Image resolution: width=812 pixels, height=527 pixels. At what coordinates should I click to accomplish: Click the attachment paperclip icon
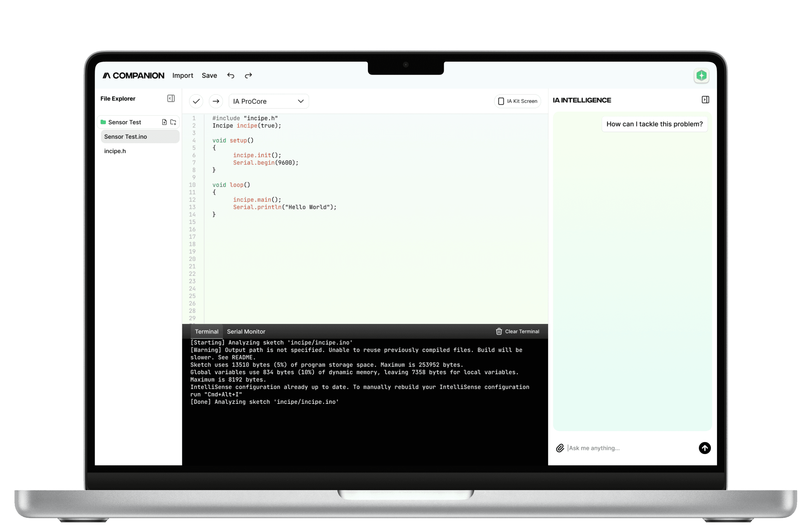(x=560, y=448)
